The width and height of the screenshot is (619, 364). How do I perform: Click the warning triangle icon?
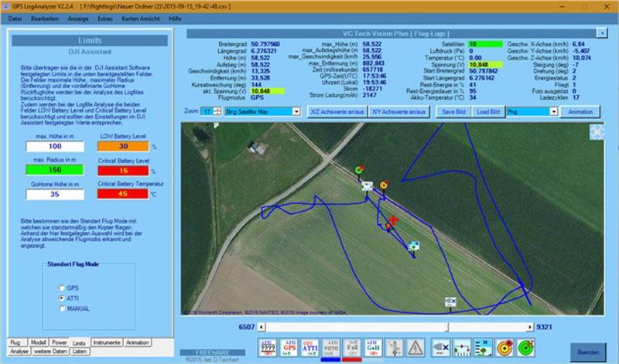point(416,348)
